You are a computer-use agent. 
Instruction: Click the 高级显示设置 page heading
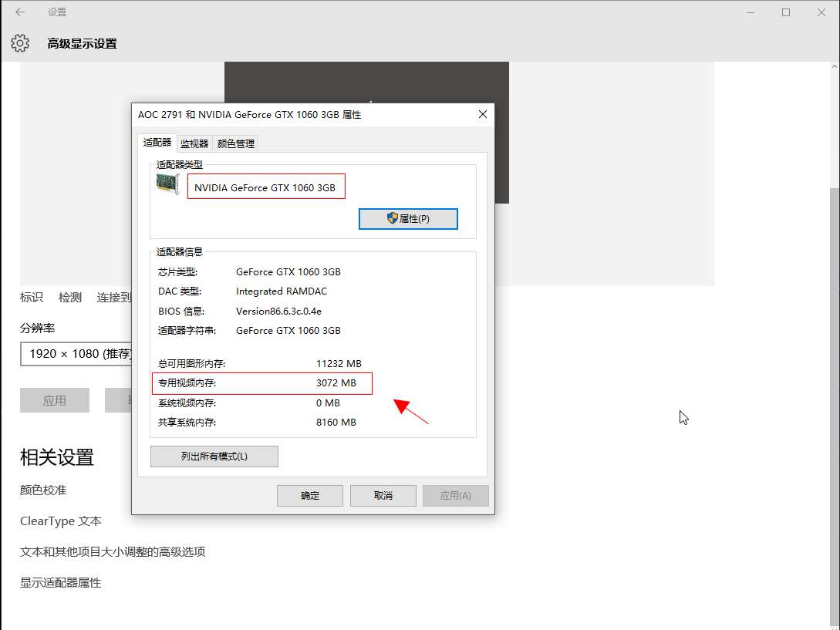tap(82, 43)
